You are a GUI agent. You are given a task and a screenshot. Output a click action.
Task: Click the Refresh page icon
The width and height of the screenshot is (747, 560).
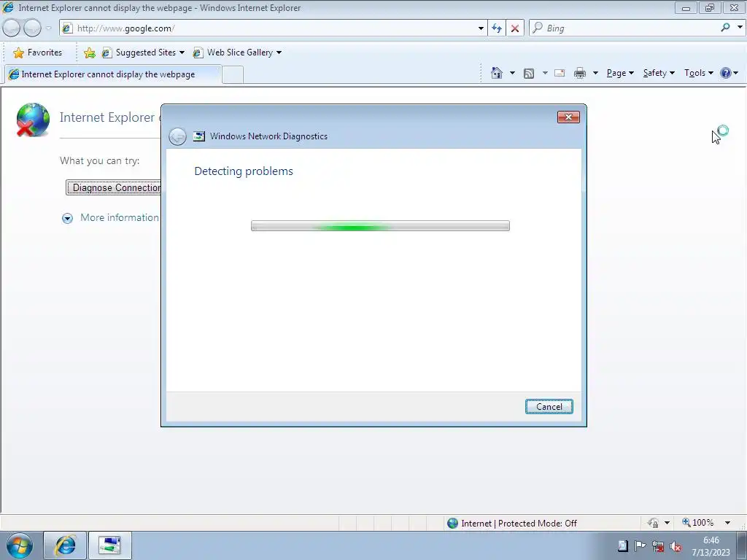pos(496,28)
